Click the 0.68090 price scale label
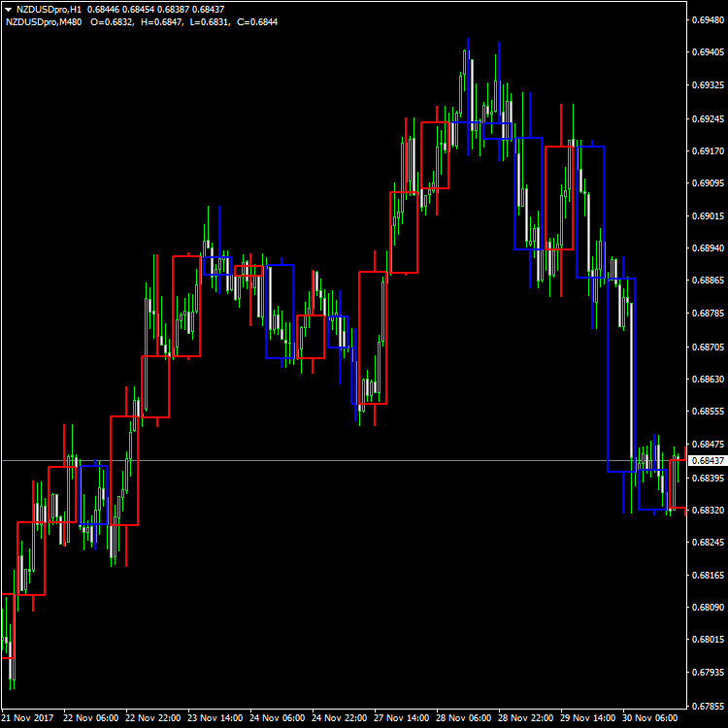The width and height of the screenshot is (728, 728). [x=708, y=608]
